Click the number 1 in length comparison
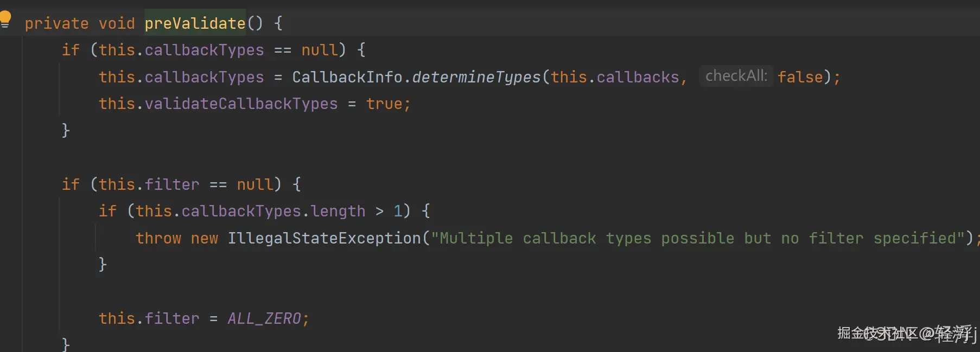Screen dimensions: 980x352 point(398,211)
